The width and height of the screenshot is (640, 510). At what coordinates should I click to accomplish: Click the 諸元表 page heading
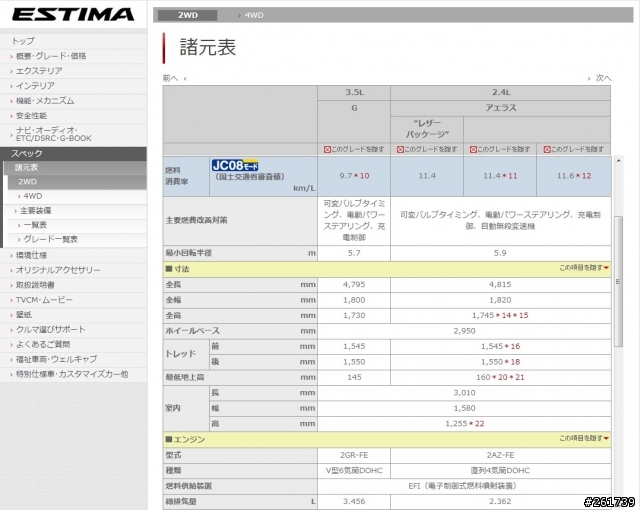coord(208,47)
